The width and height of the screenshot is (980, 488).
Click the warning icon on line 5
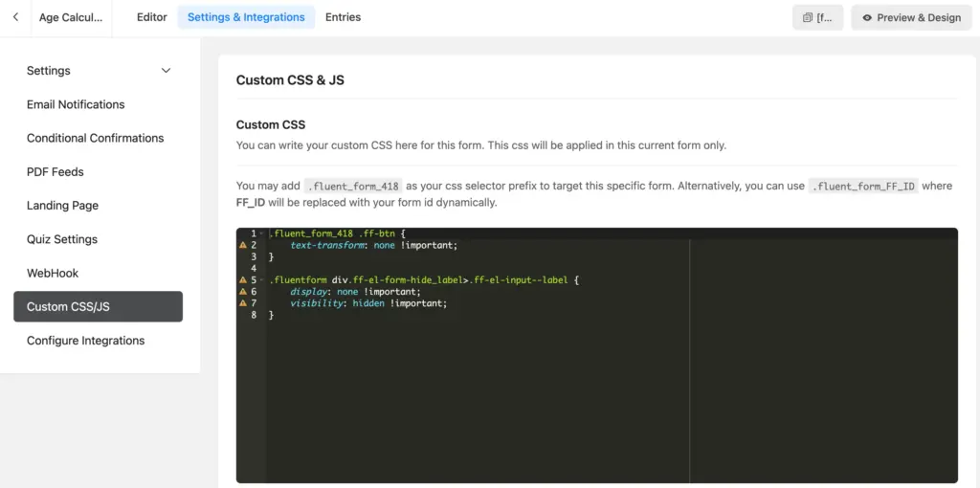pos(243,280)
